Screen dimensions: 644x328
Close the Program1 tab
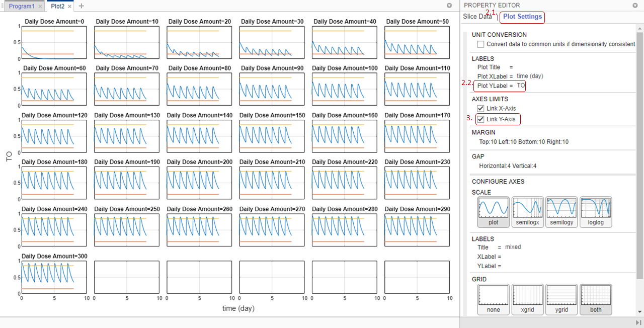click(40, 7)
